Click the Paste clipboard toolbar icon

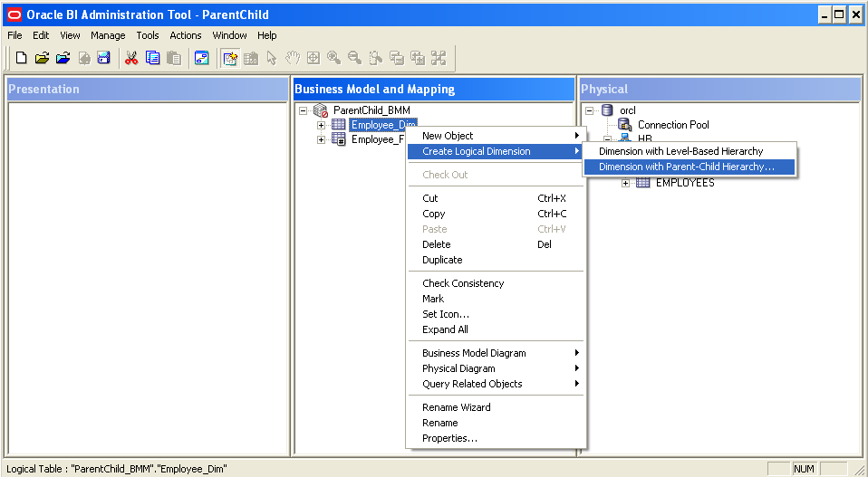[x=174, y=58]
